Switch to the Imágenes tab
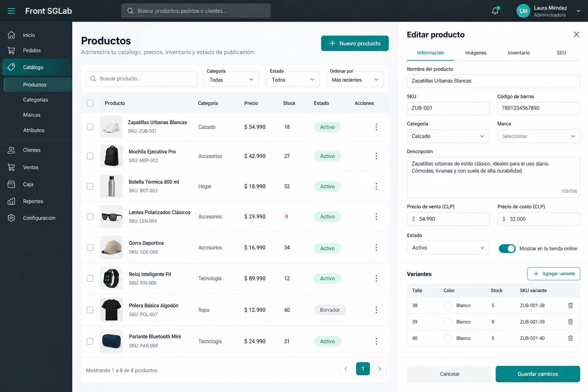Image resolution: width=588 pixels, height=392 pixels. click(476, 53)
